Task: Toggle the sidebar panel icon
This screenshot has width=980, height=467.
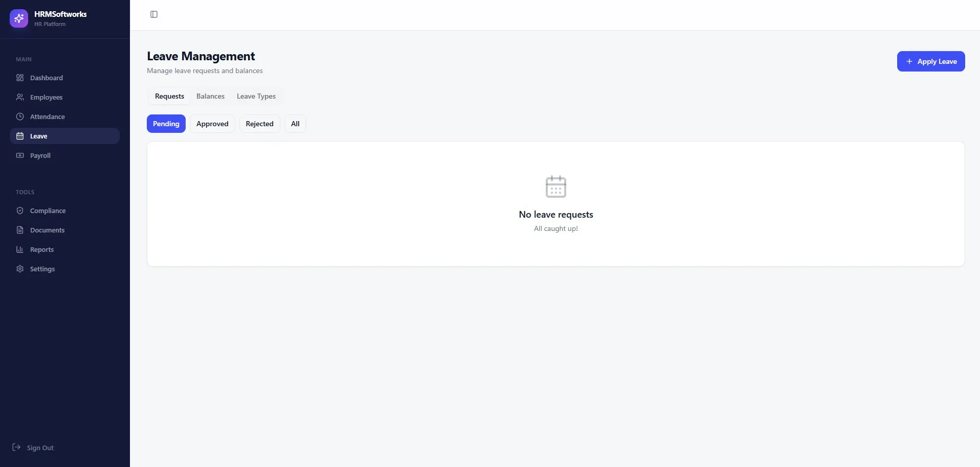Action: tap(154, 14)
